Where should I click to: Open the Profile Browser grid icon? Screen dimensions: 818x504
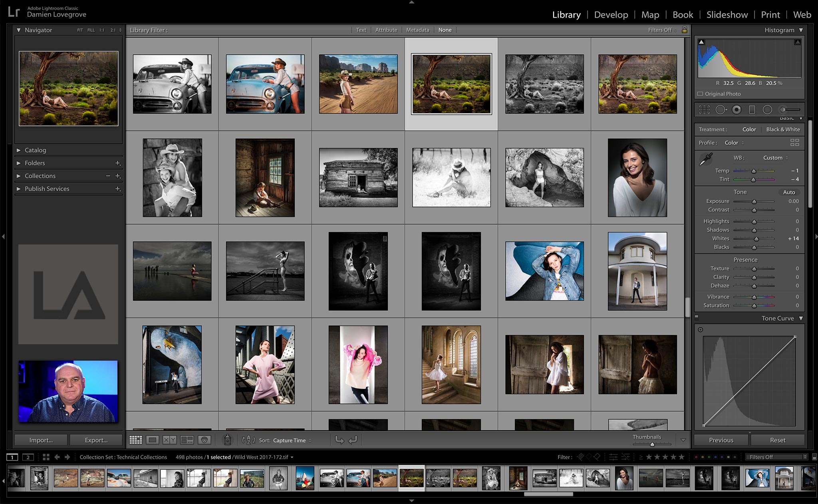(794, 143)
